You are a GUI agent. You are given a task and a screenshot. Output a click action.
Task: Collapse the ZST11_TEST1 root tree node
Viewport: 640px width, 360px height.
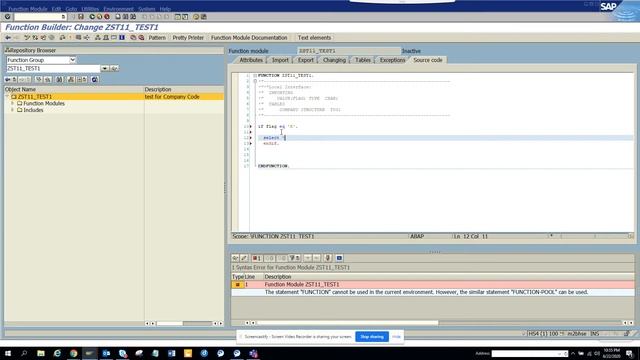tap(7, 97)
